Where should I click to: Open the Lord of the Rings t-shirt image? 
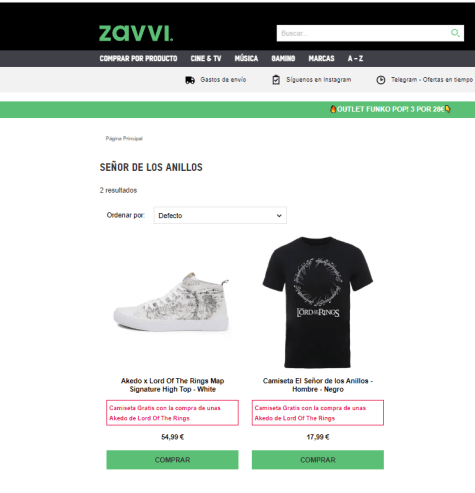(318, 303)
